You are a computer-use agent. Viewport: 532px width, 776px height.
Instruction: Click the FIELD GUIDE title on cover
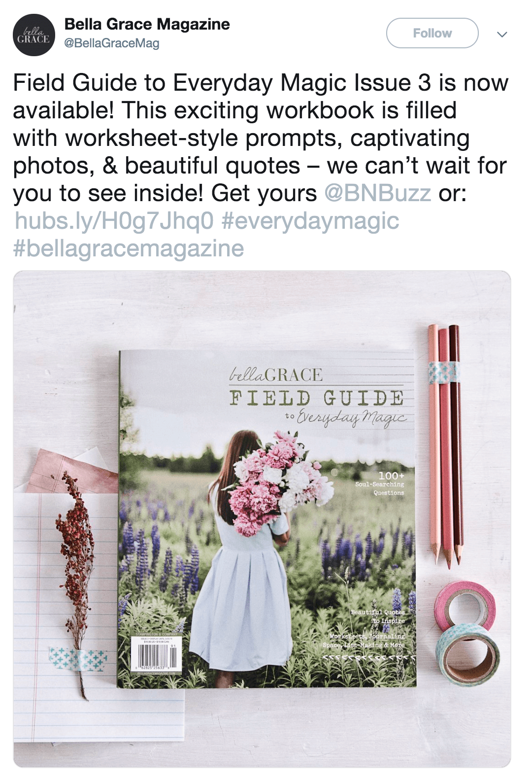(x=317, y=397)
